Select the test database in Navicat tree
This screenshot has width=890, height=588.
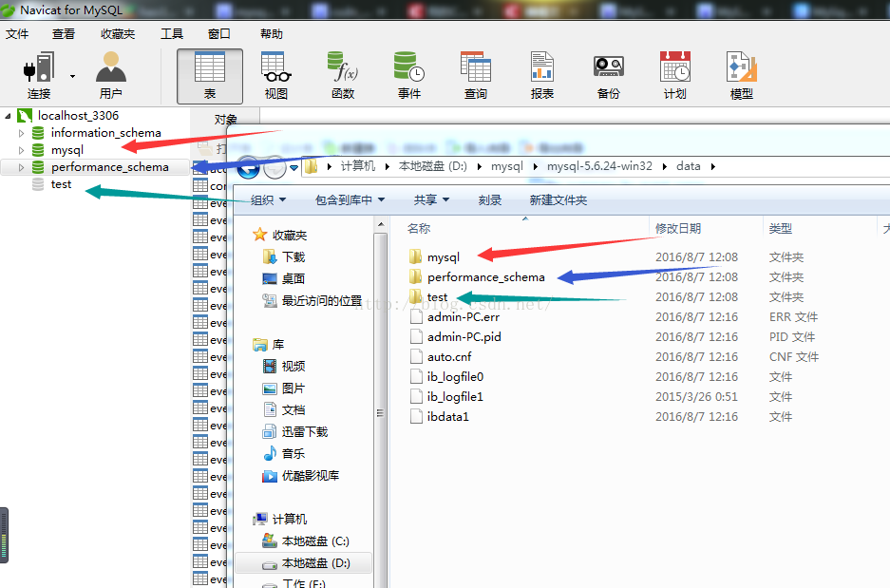pos(61,184)
